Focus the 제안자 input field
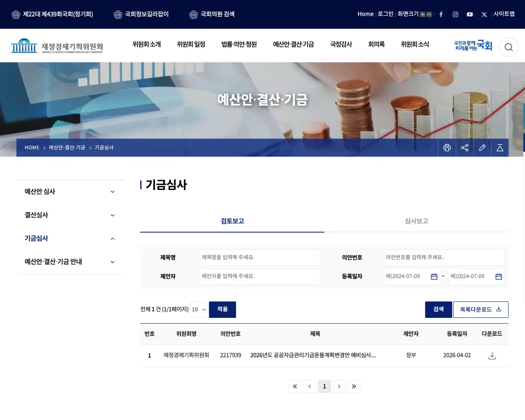The height and width of the screenshot is (420, 525). 260,276
